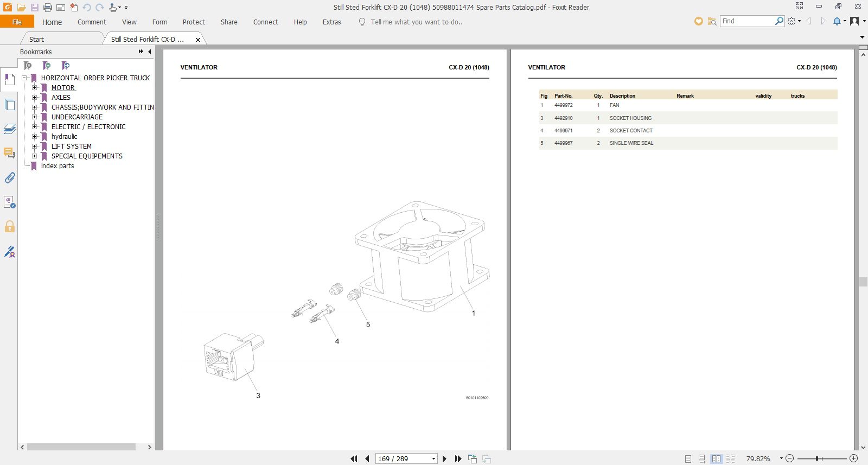Select the Hand tool in quick access toolbar
Viewport: 868px width, 465px height.
[113, 8]
